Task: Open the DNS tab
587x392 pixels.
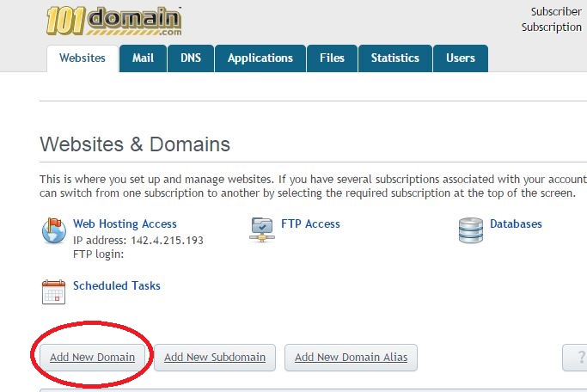Action: [191, 58]
